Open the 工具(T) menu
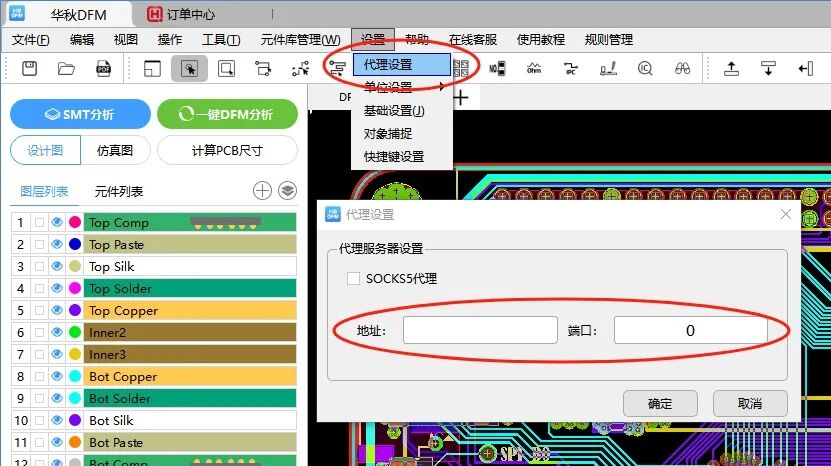 click(x=221, y=40)
